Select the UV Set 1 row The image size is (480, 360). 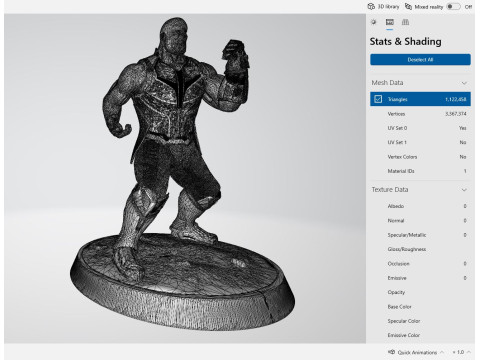tap(420, 142)
